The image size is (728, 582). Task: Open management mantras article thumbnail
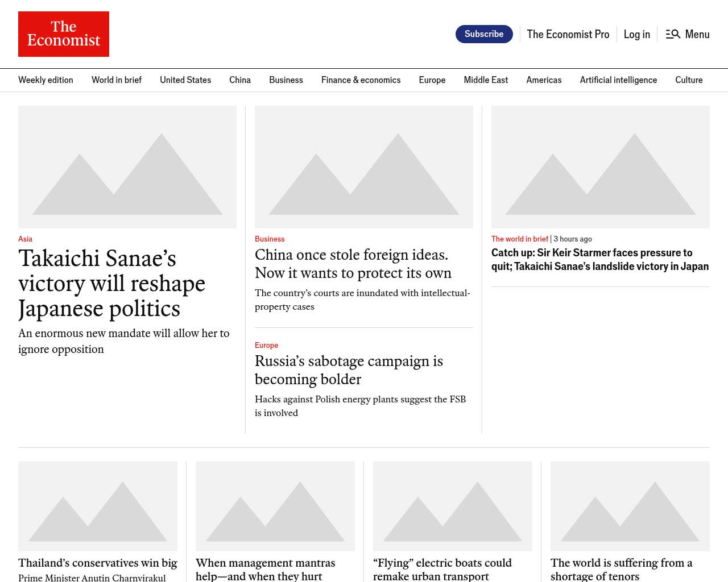pos(275,506)
